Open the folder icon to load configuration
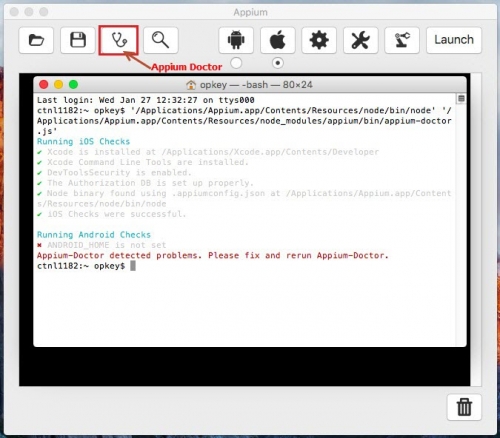Viewport: 500px width, 438px height. [36, 40]
